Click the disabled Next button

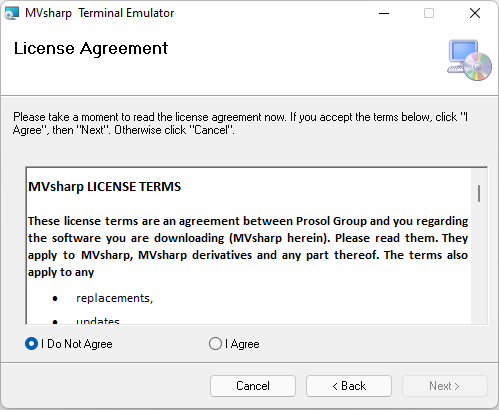(445, 386)
